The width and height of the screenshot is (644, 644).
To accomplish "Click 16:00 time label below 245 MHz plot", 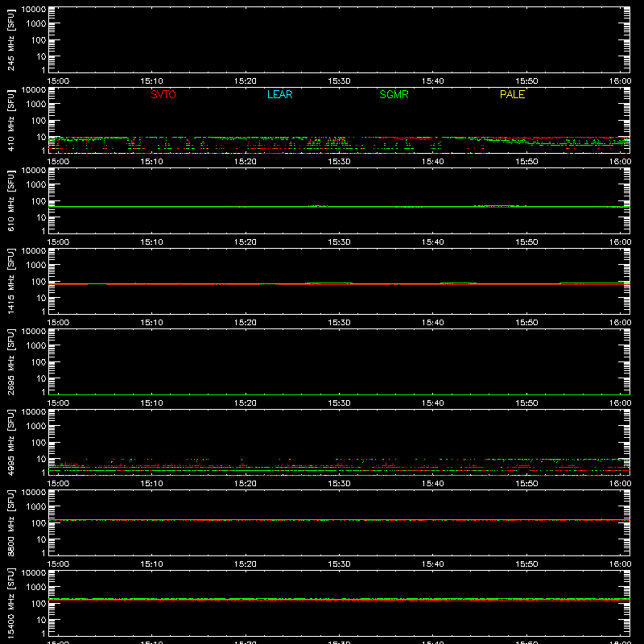I will click(x=620, y=81).
